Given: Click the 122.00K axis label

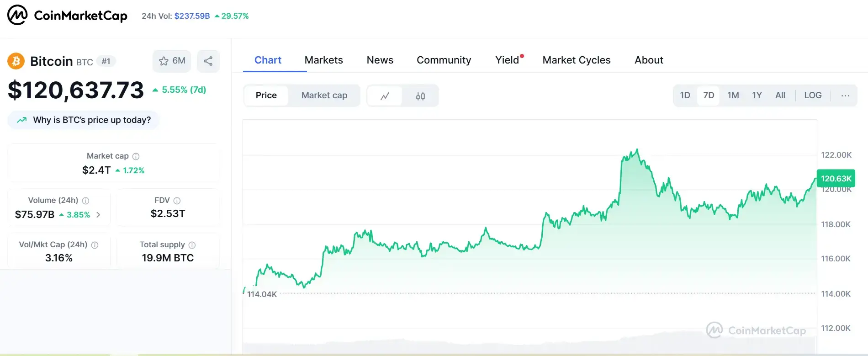Looking at the screenshot, I should tap(836, 155).
